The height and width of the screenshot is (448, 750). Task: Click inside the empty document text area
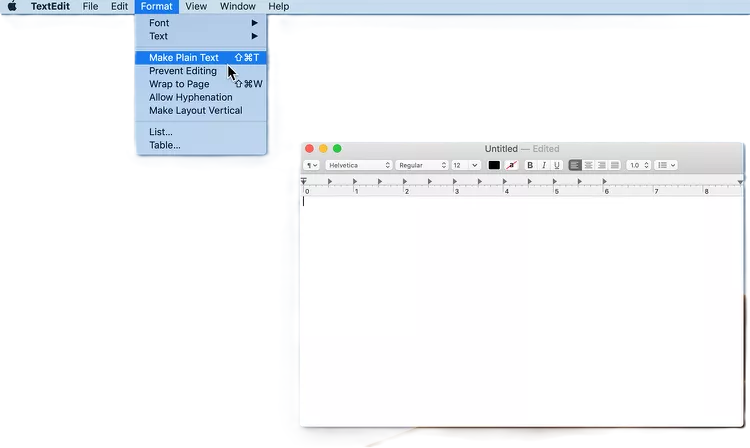522,311
